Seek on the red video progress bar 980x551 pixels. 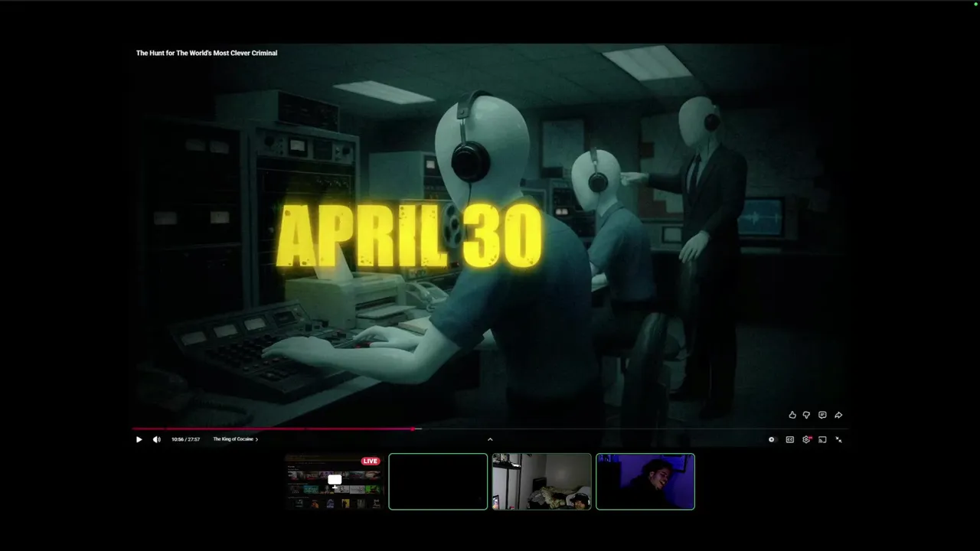point(490,429)
